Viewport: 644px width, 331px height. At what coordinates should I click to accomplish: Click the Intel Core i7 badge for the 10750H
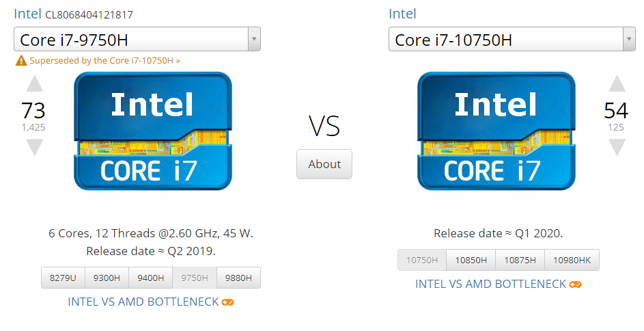coord(496,131)
